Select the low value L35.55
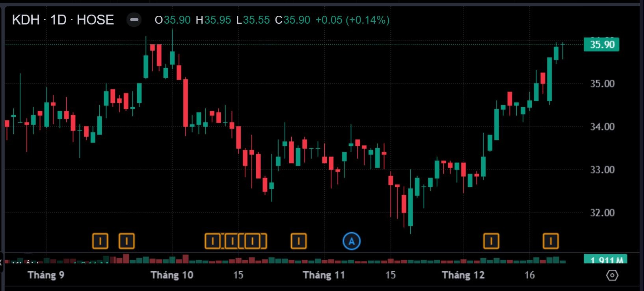 pos(253,20)
